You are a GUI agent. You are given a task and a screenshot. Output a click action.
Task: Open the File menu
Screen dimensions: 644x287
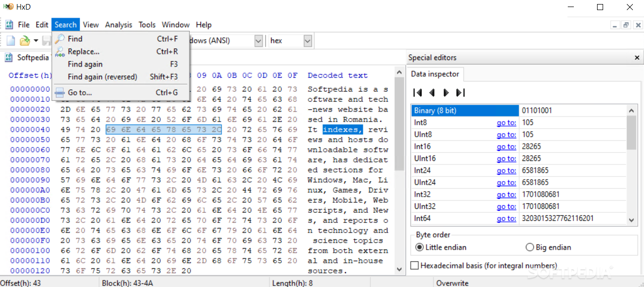point(24,25)
